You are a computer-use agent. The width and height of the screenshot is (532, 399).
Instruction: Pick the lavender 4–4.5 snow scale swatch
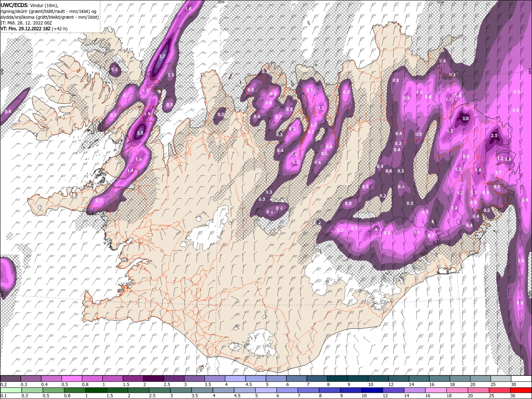(x=235, y=379)
